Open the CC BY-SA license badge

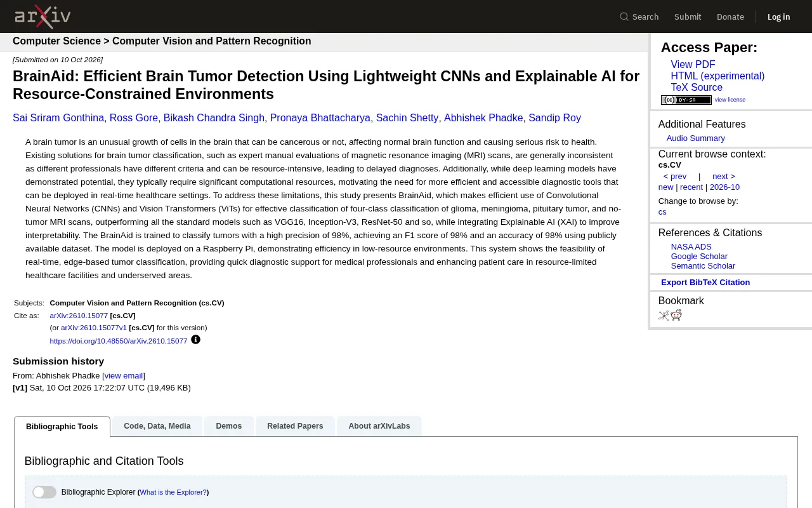pyautogui.click(x=686, y=100)
